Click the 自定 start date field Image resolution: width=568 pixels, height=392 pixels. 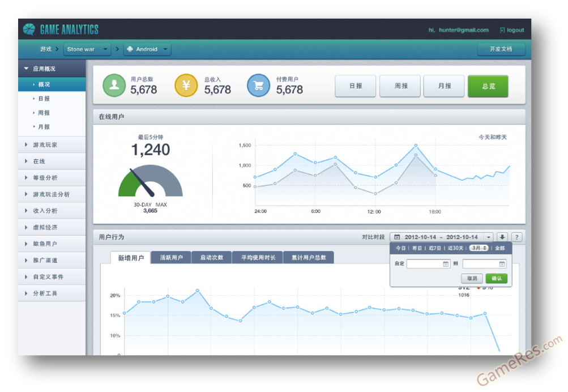(x=429, y=264)
